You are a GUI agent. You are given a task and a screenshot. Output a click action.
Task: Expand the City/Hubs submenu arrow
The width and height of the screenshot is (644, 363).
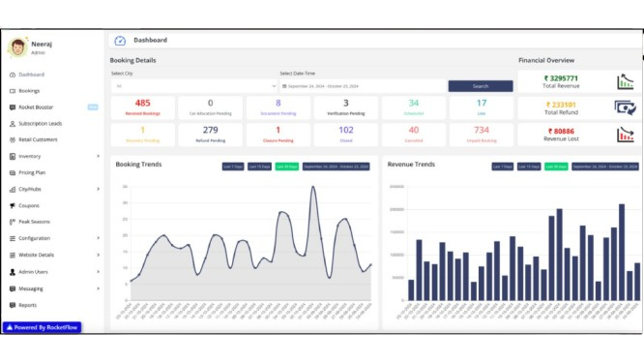(x=99, y=189)
